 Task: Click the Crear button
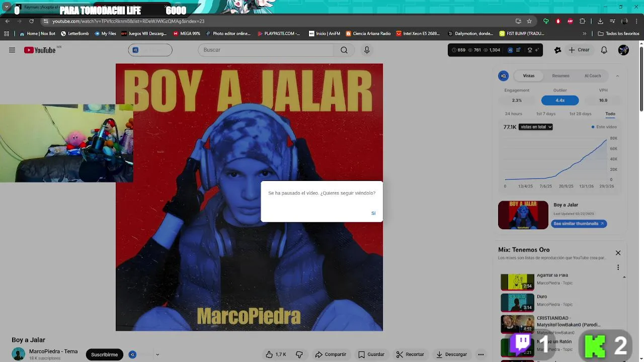click(x=579, y=50)
